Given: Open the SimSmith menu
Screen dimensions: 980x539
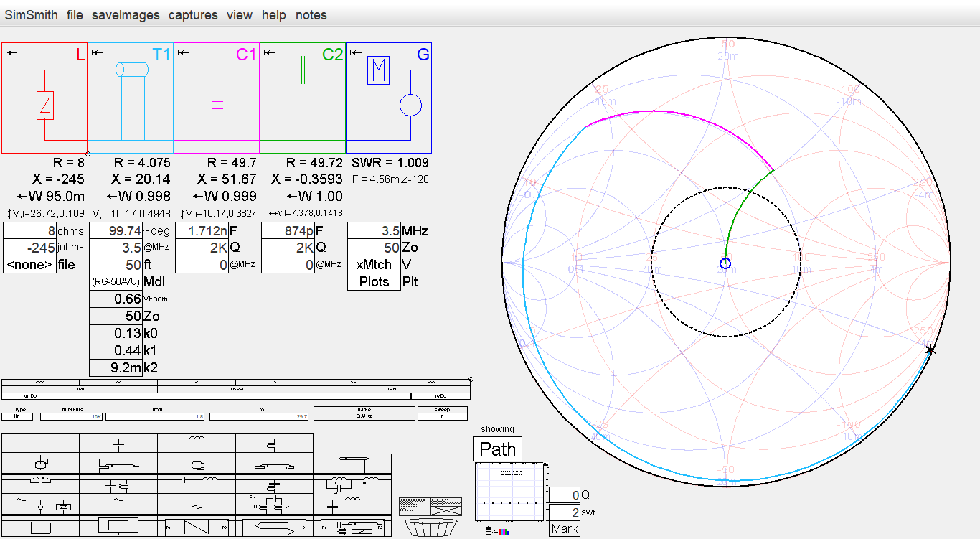Looking at the screenshot, I should [32, 15].
